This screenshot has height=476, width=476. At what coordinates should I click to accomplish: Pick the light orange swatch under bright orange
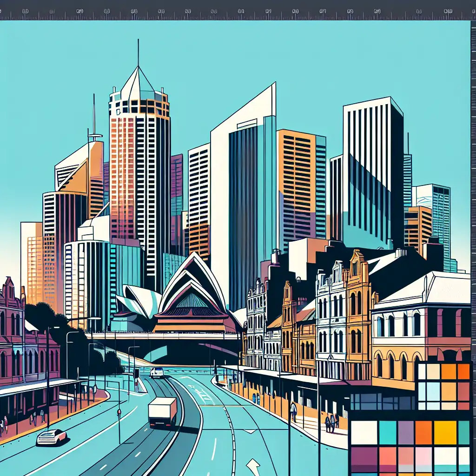pyautogui.click(x=449, y=391)
